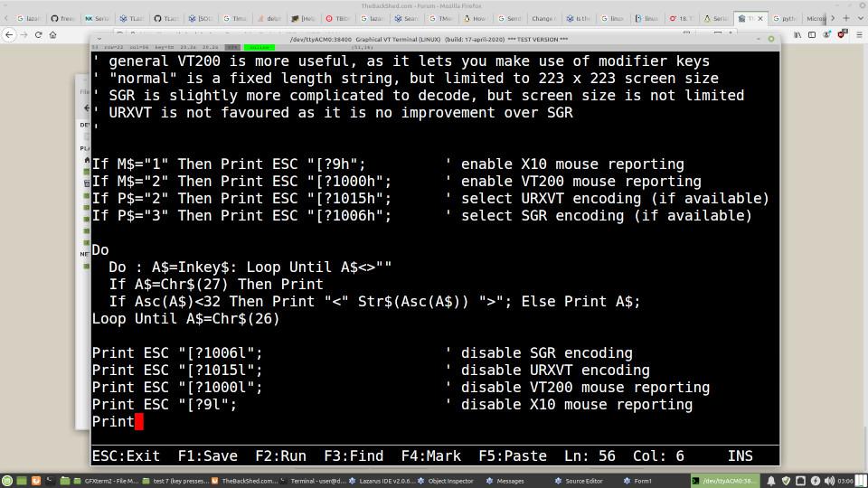Open the Firefox hamburger menu

click(x=857, y=34)
